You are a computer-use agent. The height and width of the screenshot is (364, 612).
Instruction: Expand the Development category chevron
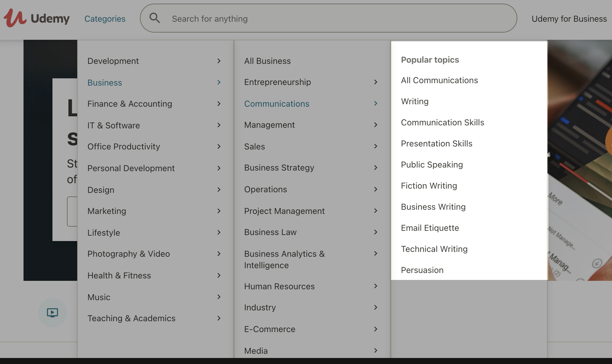click(219, 61)
